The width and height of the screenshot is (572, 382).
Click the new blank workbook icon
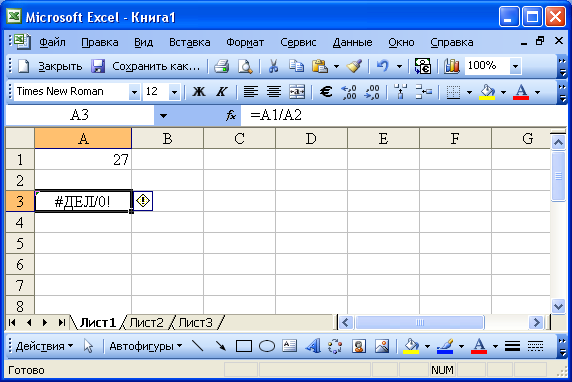pos(23,66)
